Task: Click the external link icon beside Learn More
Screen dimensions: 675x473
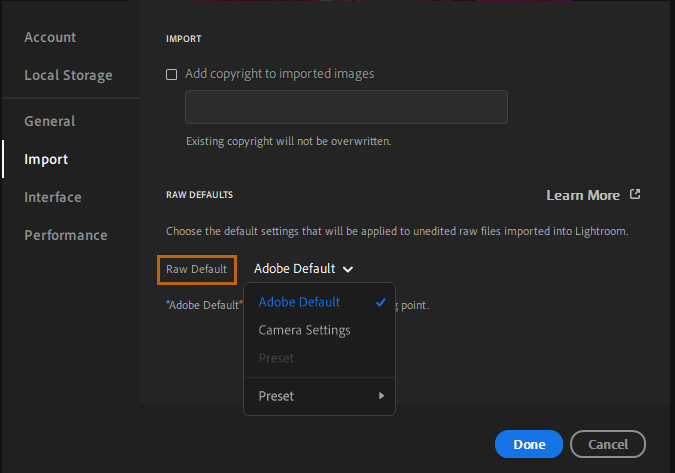Action: point(634,195)
